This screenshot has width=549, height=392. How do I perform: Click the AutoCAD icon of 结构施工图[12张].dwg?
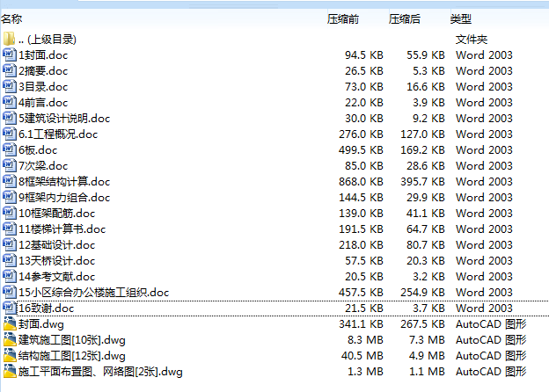click(x=10, y=355)
